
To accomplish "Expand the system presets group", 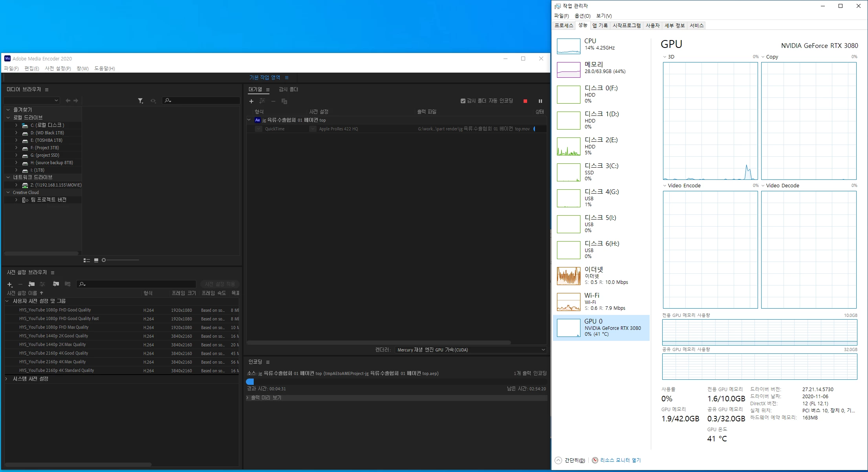I will pyautogui.click(x=7, y=379).
